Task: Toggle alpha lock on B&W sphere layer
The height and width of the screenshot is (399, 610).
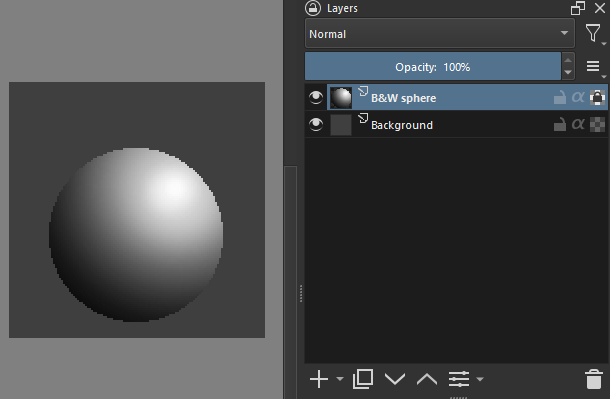Action: (598, 97)
